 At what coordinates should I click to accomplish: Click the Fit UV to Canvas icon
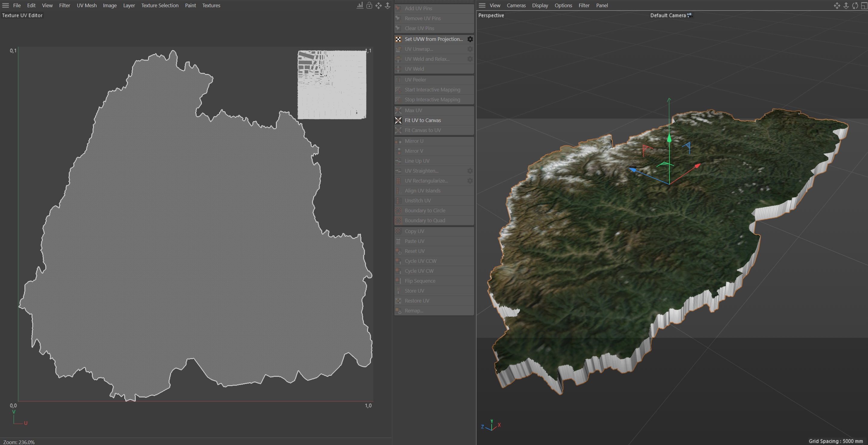pyautogui.click(x=398, y=120)
